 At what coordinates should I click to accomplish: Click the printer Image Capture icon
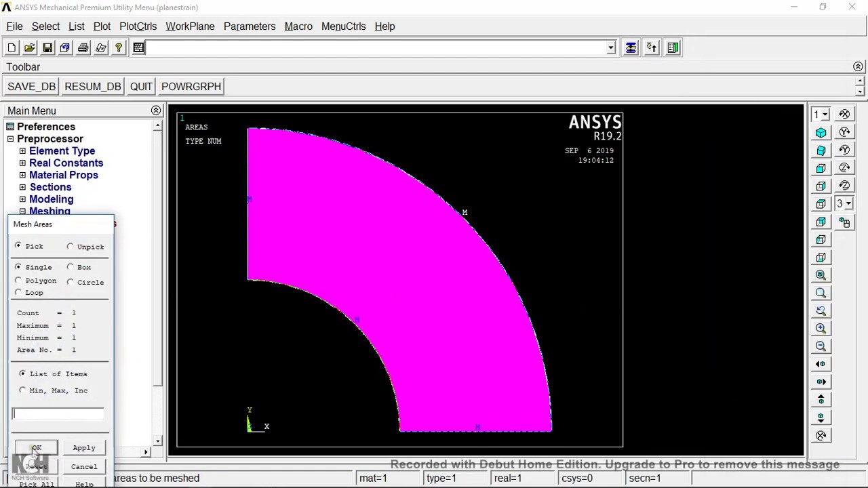click(83, 47)
